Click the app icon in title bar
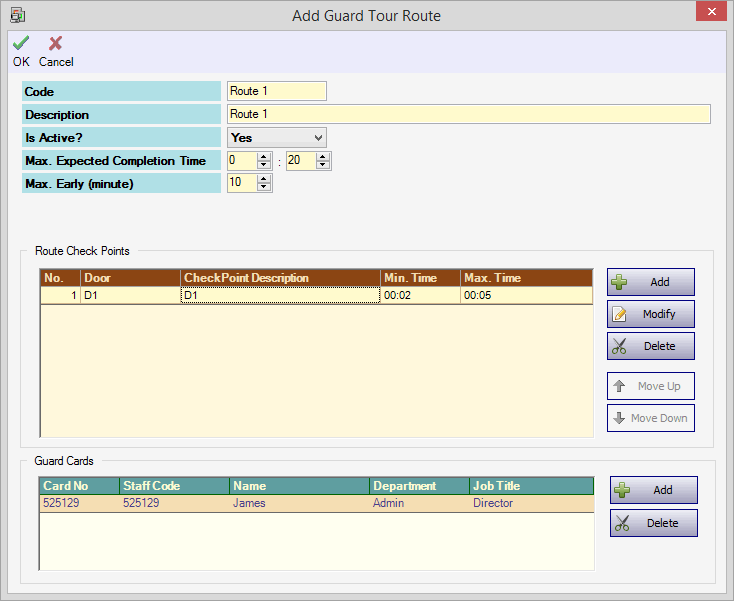734x601 pixels. coord(17,15)
